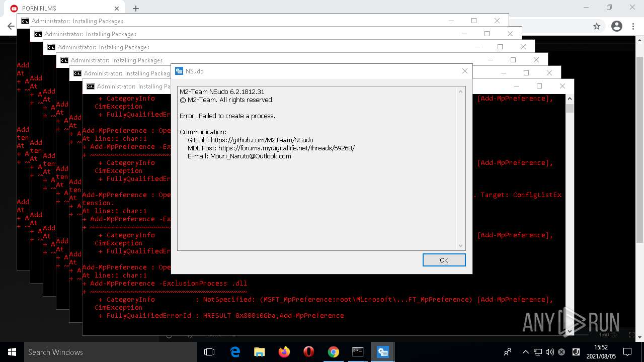Open the Windows Start menu
This screenshot has height=362, width=644.
click(x=12, y=352)
